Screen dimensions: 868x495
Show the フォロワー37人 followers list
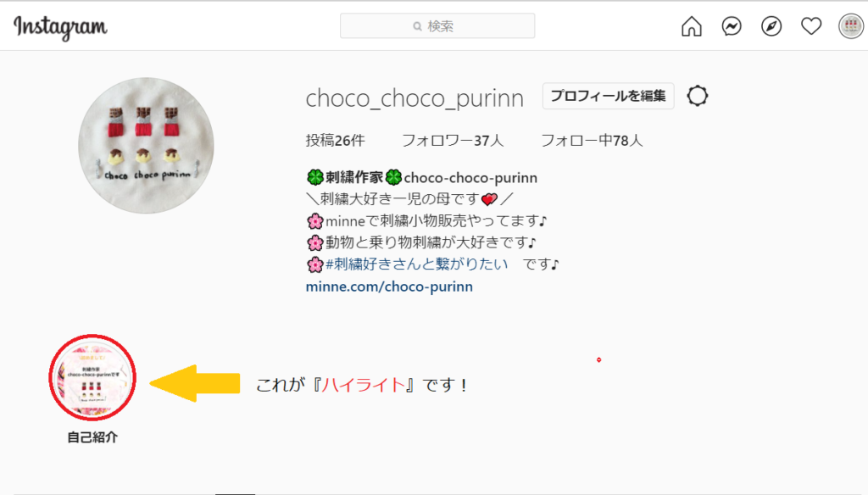pos(453,141)
